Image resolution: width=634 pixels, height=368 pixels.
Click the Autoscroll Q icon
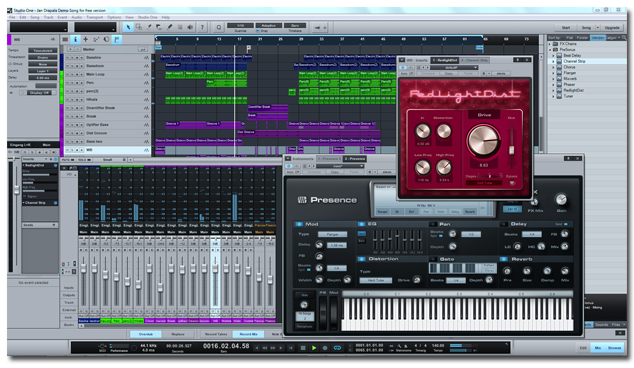pyautogui.click(x=218, y=27)
